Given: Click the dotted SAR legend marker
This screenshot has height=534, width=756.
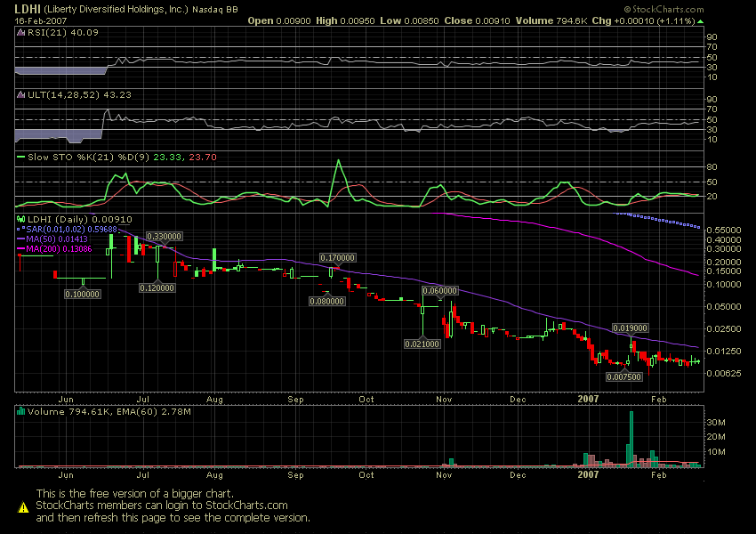Looking at the screenshot, I should 20,230.
